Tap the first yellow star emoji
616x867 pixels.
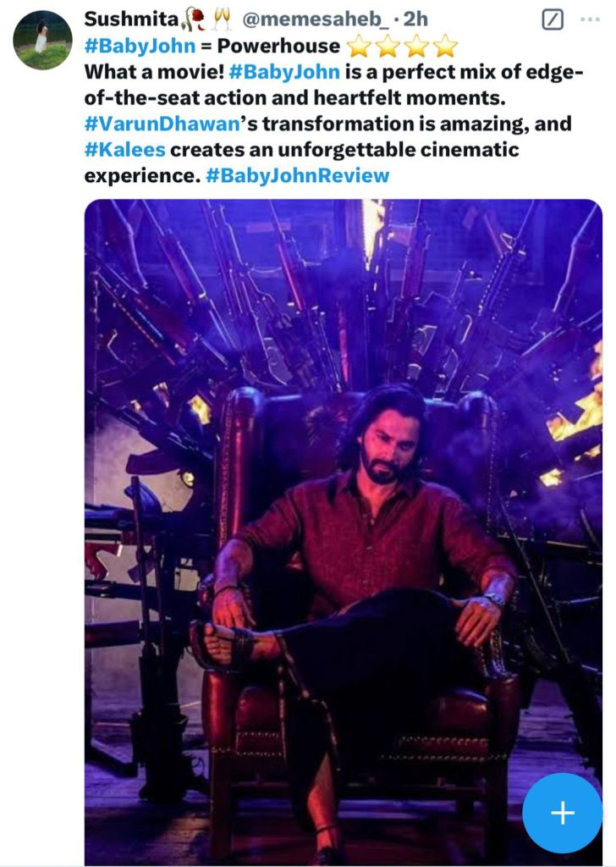pyautogui.click(x=358, y=46)
